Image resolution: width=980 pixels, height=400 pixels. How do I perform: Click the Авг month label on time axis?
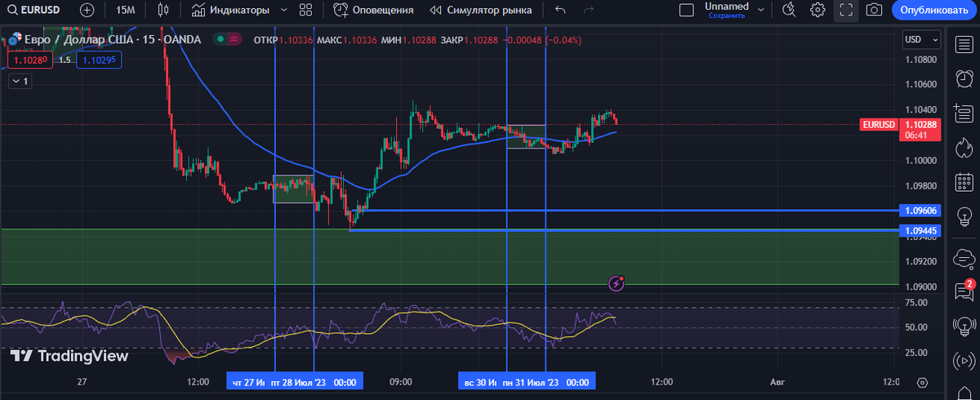[x=779, y=381]
